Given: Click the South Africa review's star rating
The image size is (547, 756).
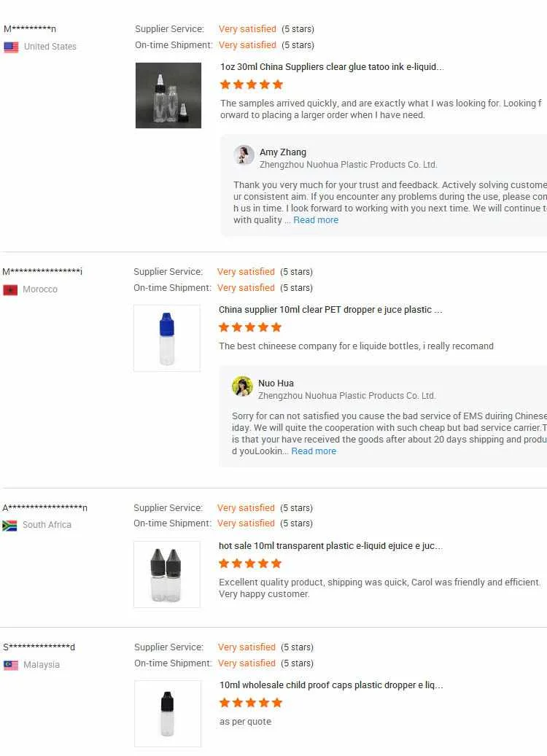Looking at the screenshot, I should [x=249, y=564].
